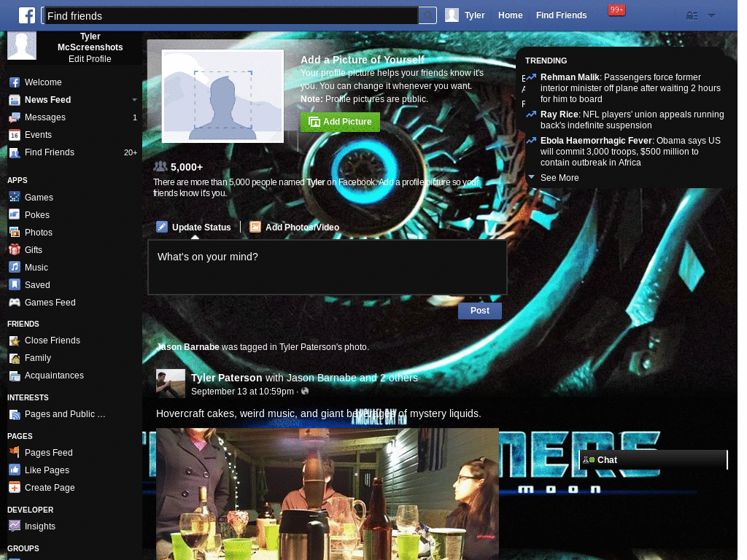Screen dimensions: 747x560
Task: Open Home in the top bar
Action: coord(510,15)
